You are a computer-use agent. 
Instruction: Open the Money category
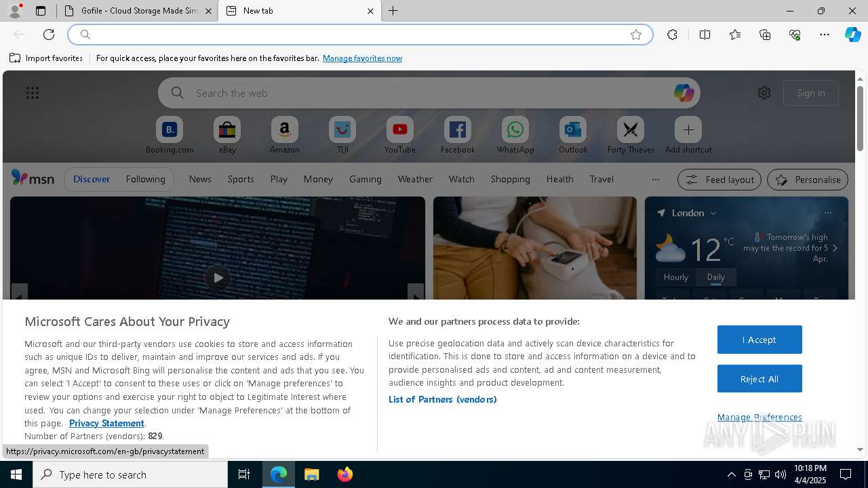(x=318, y=179)
